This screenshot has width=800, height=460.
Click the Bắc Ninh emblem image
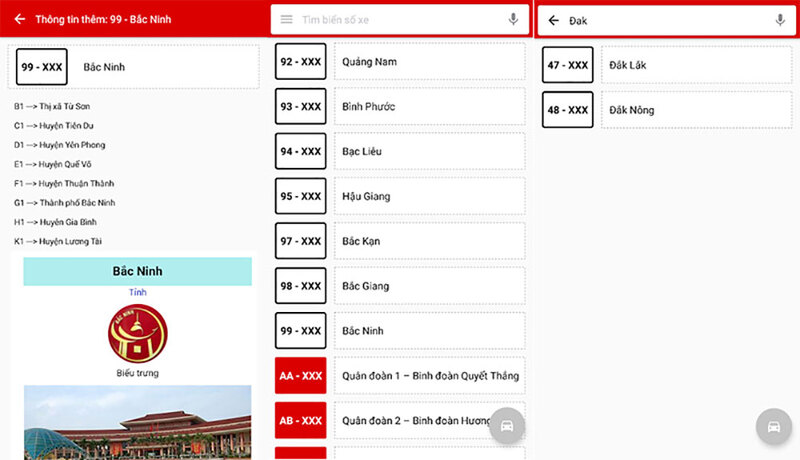[x=137, y=334]
